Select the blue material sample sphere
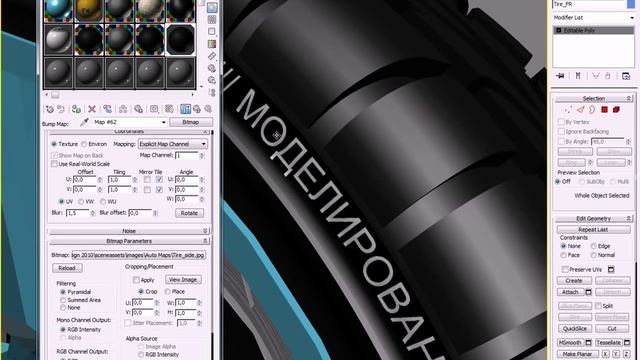This screenshot has width=640, height=360. pyautogui.click(x=59, y=11)
